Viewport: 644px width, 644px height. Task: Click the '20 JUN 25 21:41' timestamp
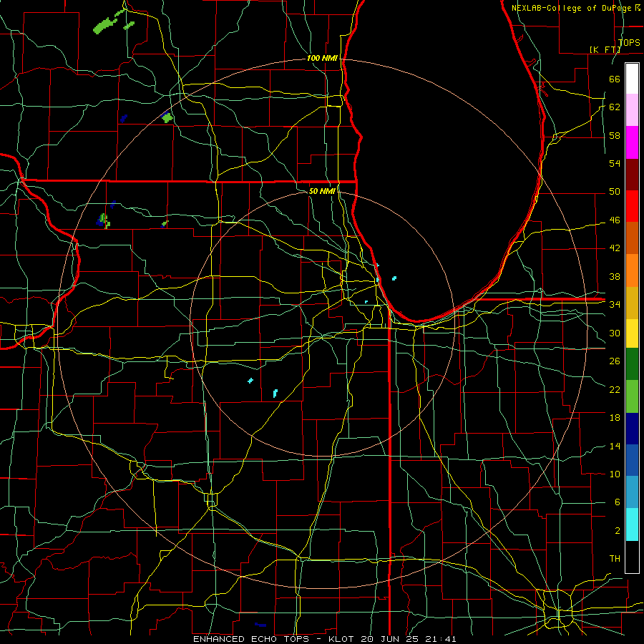tap(409, 639)
